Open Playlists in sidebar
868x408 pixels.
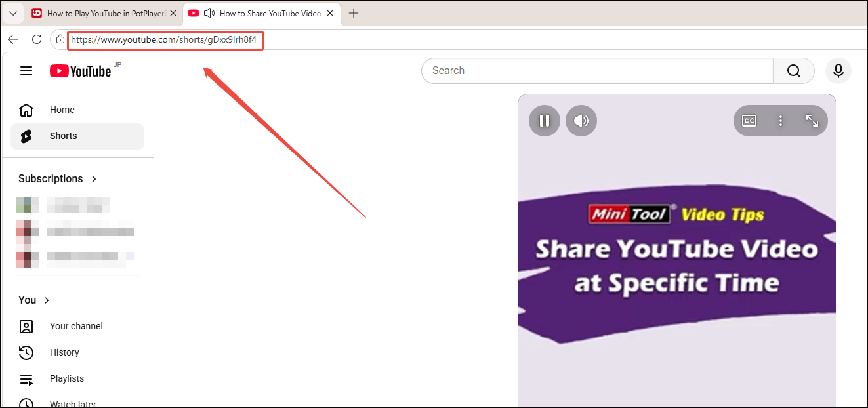coord(77,378)
